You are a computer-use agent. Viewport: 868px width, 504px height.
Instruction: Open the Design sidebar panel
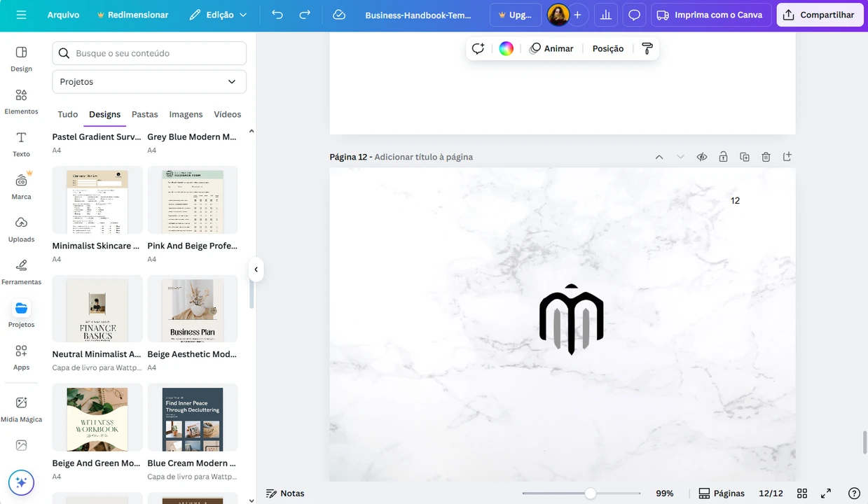pos(21,59)
